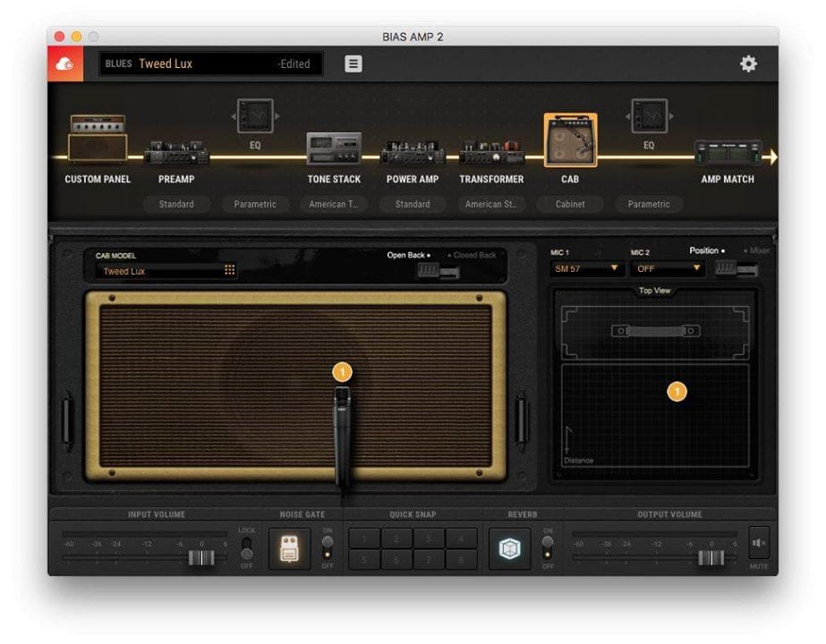826x644 pixels.
Task: Click the Cab Model Tweed Lux field
Action: coord(166,271)
